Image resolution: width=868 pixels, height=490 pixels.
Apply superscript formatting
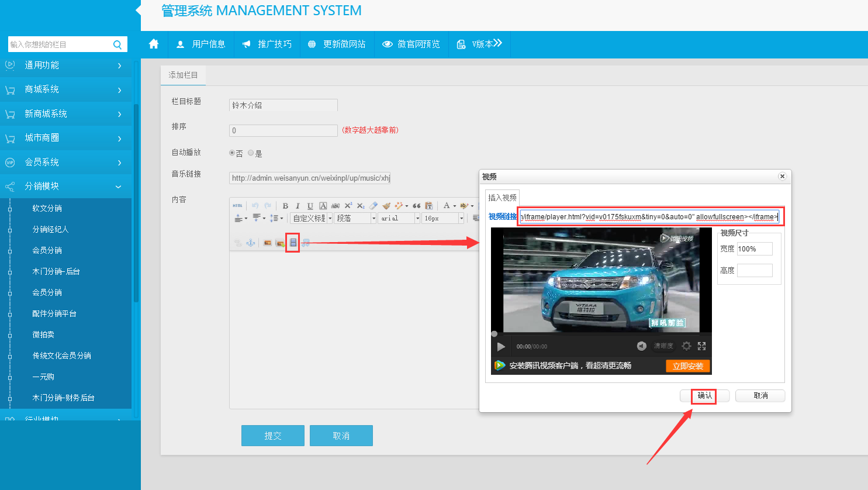pyautogui.click(x=348, y=206)
